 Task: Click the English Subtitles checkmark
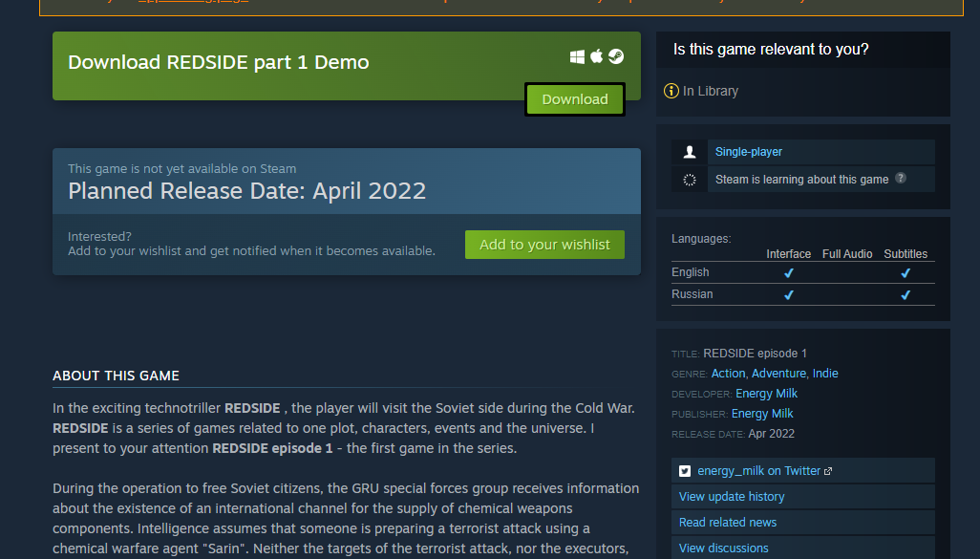(x=905, y=272)
